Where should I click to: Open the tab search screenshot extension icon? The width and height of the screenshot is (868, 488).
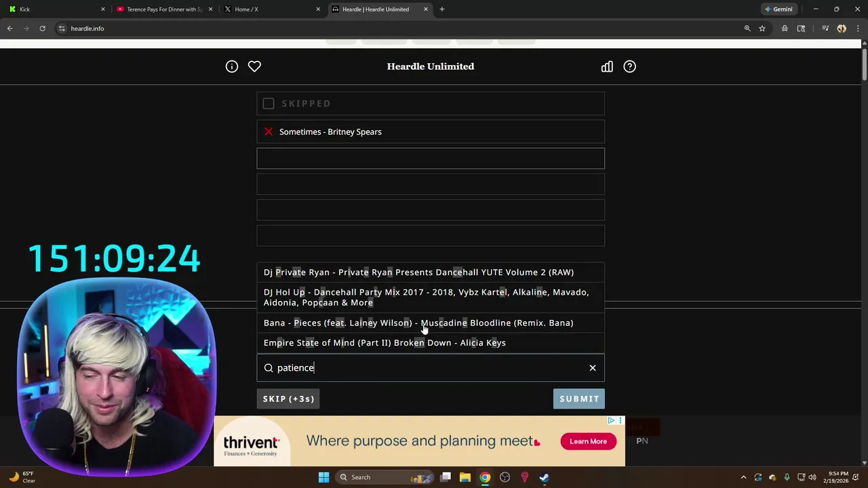(x=801, y=28)
